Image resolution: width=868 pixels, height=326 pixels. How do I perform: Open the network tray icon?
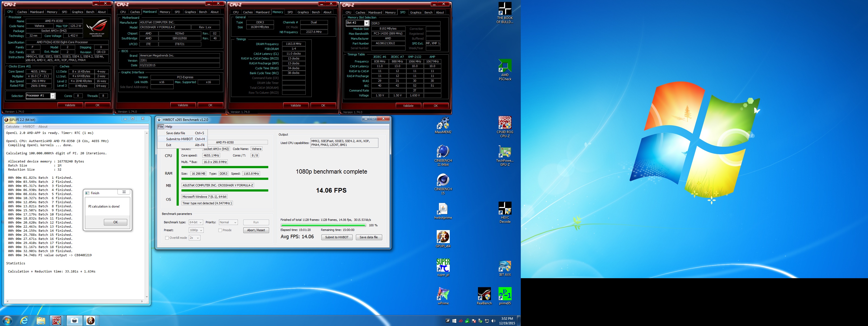(487, 321)
